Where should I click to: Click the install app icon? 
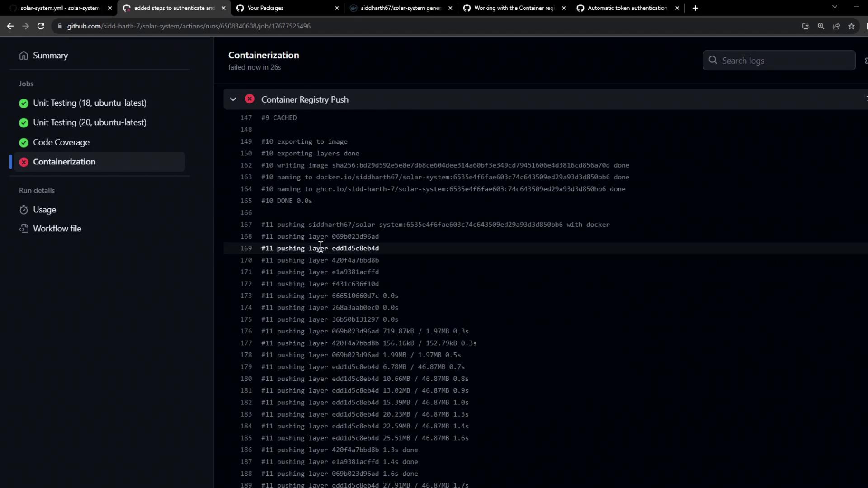tap(805, 26)
